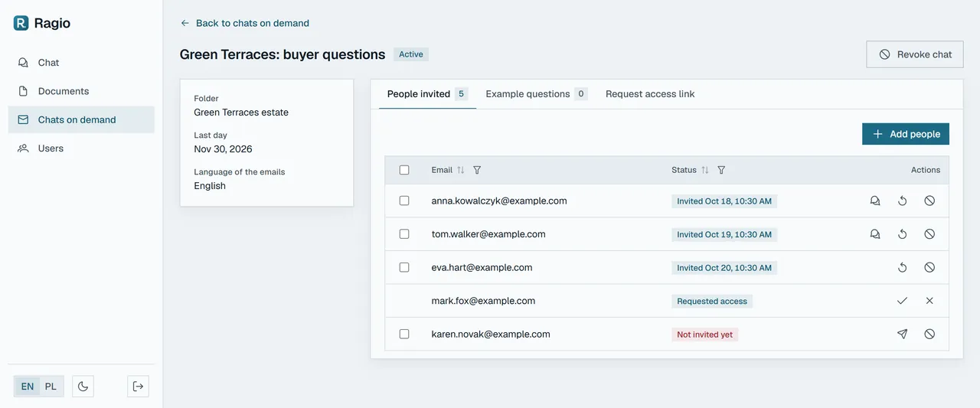Click the mark.fox@example.com email

tap(483, 301)
